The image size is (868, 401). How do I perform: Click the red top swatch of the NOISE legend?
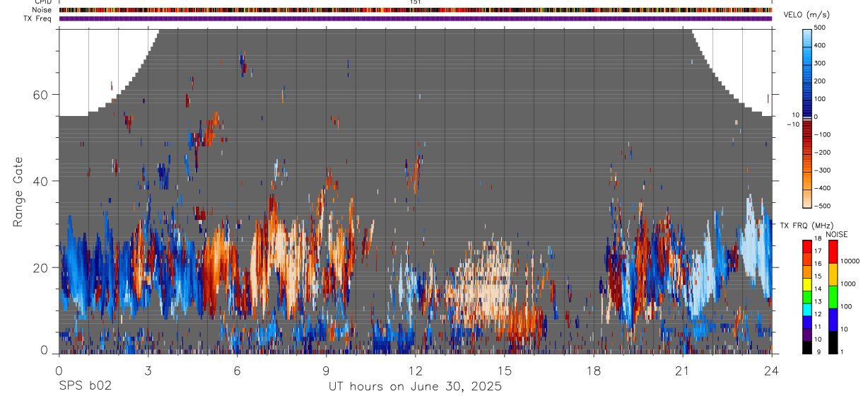[833, 252]
